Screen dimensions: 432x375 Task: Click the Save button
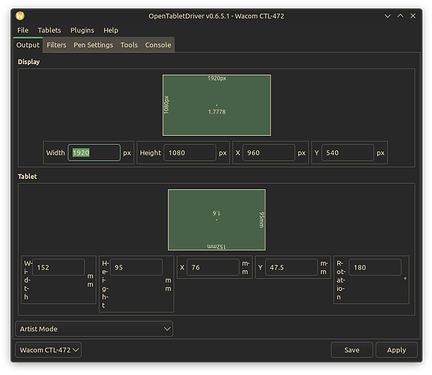(352, 350)
